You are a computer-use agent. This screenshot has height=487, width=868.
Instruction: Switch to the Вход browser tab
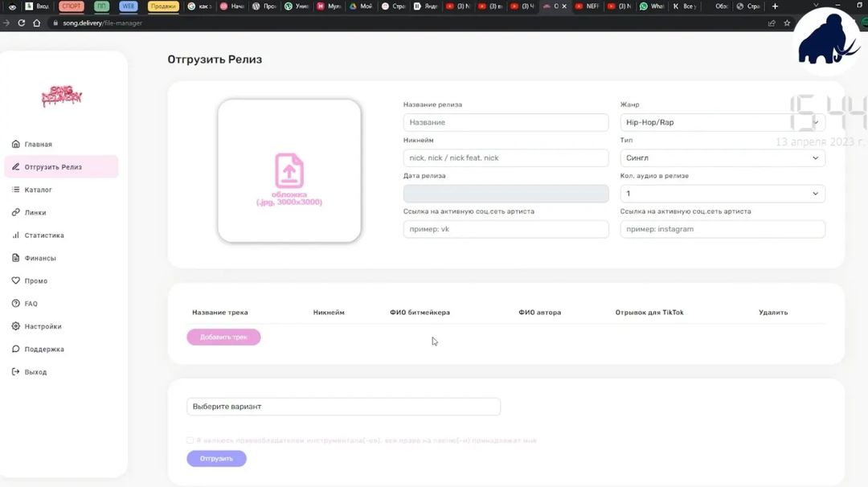pyautogui.click(x=39, y=6)
